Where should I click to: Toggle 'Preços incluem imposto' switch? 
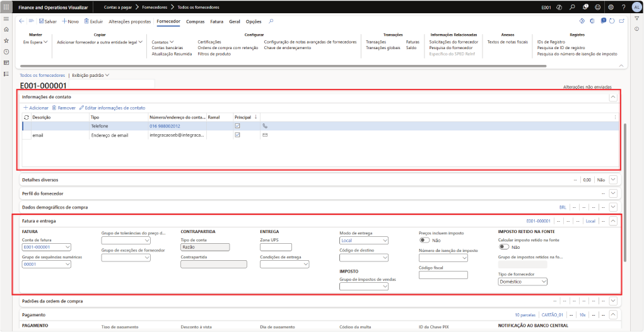pyautogui.click(x=424, y=240)
